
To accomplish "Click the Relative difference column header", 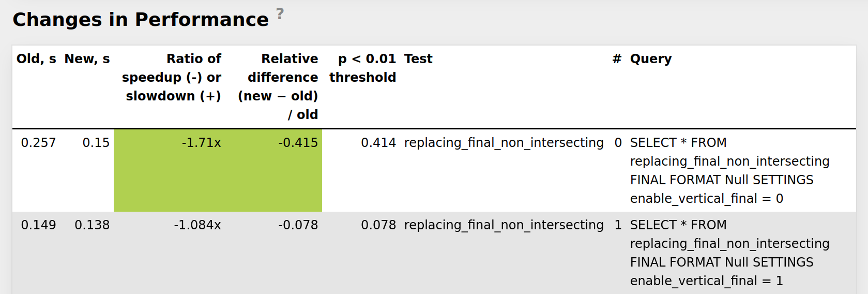I will pos(278,86).
